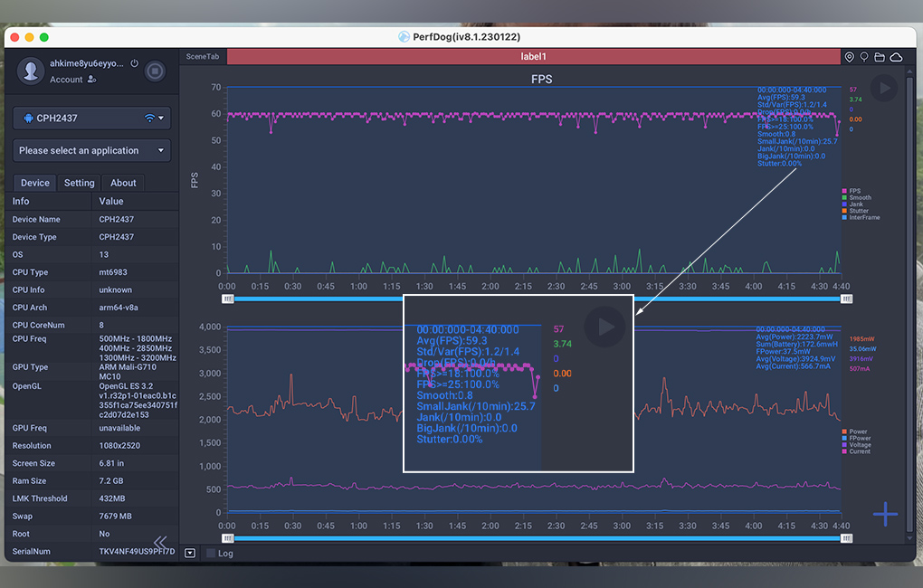923x588 pixels.
Task: Select the SerialNum row label
Action: 31,552
